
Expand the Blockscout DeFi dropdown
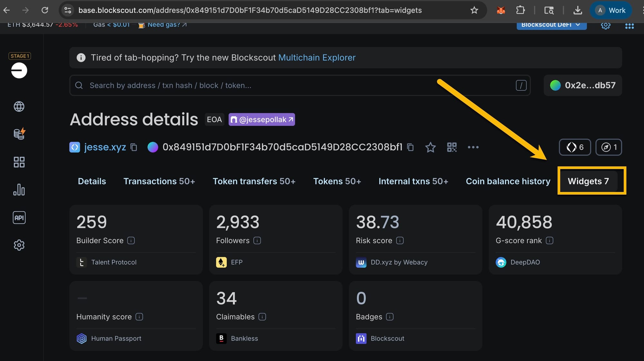coord(551,24)
